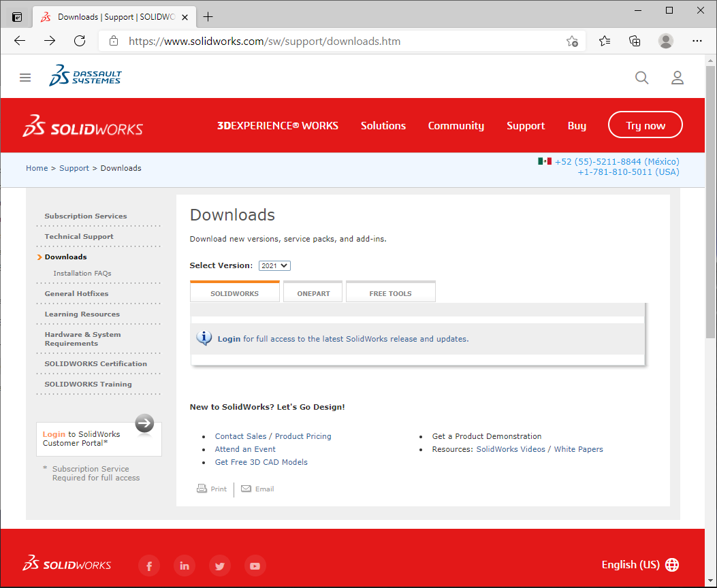Open browser Settings and more ellipsis

click(697, 41)
